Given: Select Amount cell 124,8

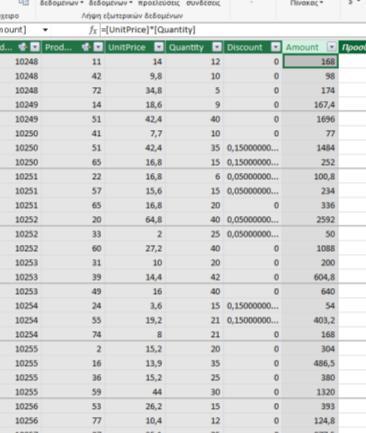Looking at the screenshot, I should (x=310, y=420).
